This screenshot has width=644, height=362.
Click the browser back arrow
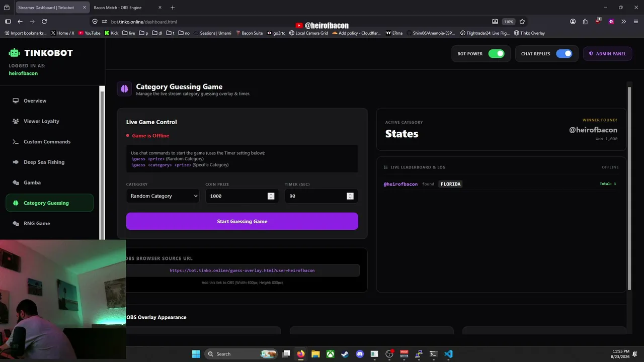pos(20,22)
